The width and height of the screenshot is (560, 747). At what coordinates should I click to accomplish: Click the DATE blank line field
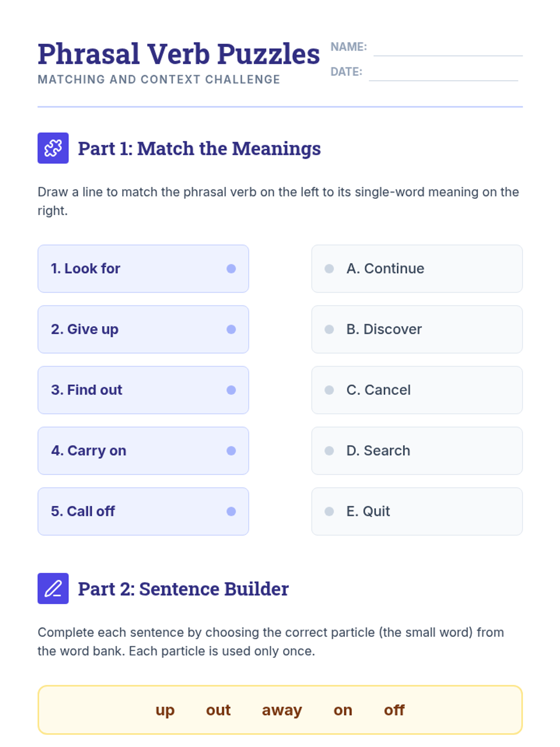pyautogui.click(x=443, y=73)
